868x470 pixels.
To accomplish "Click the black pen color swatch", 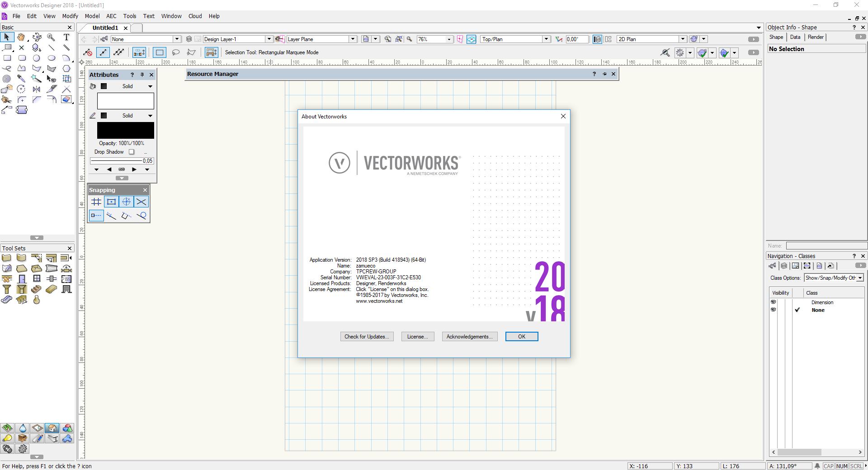I will pyautogui.click(x=126, y=131).
